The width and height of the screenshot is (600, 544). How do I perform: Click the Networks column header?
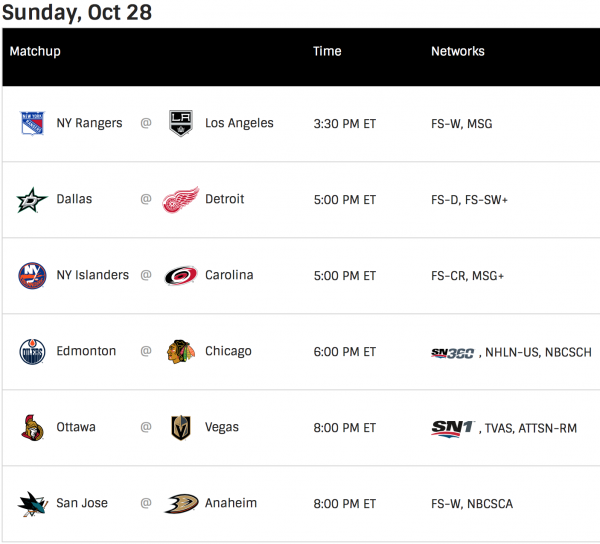[457, 51]
